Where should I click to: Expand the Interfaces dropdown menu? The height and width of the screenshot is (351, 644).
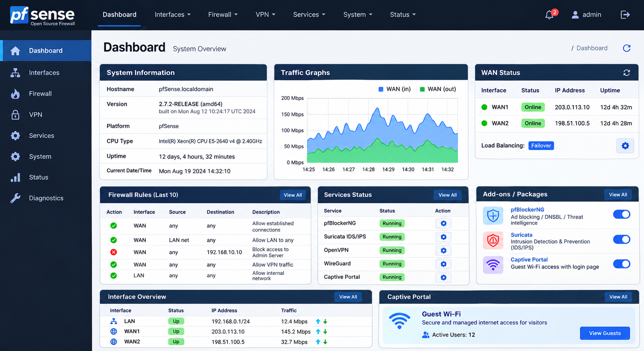point(173,15)
